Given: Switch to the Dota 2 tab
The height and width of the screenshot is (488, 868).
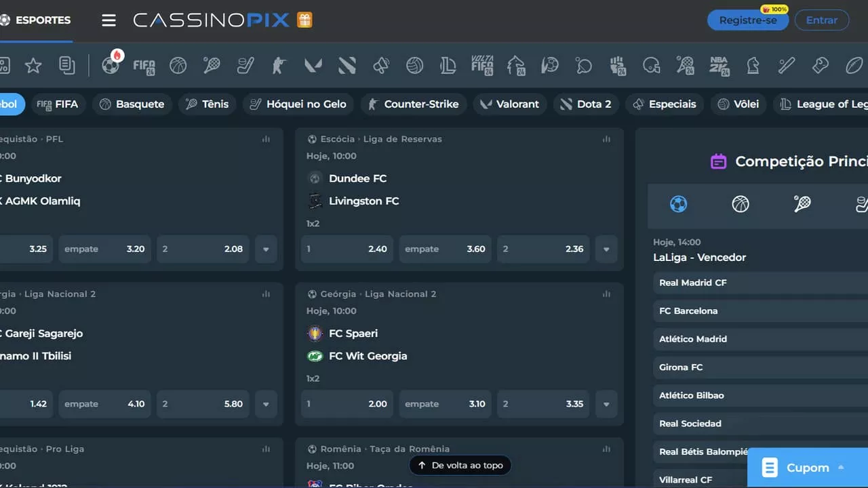Looking at the screenshot, I should point(586,104).
